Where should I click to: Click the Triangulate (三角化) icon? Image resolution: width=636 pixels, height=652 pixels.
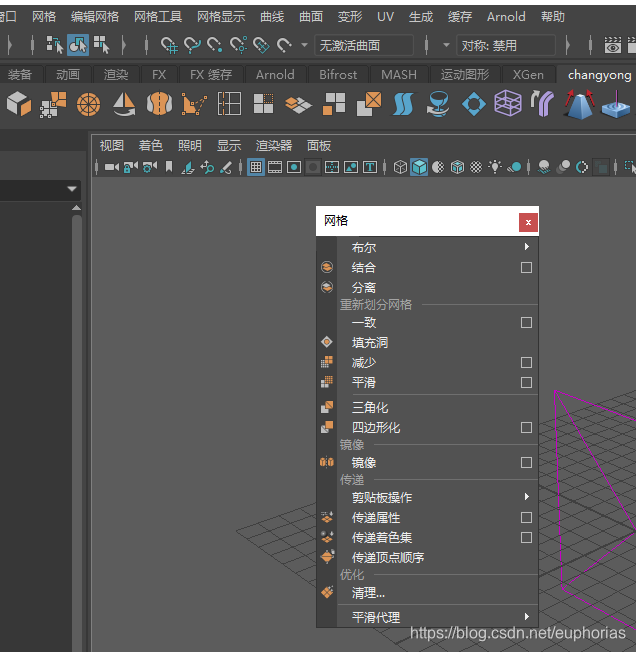(327, 407)
